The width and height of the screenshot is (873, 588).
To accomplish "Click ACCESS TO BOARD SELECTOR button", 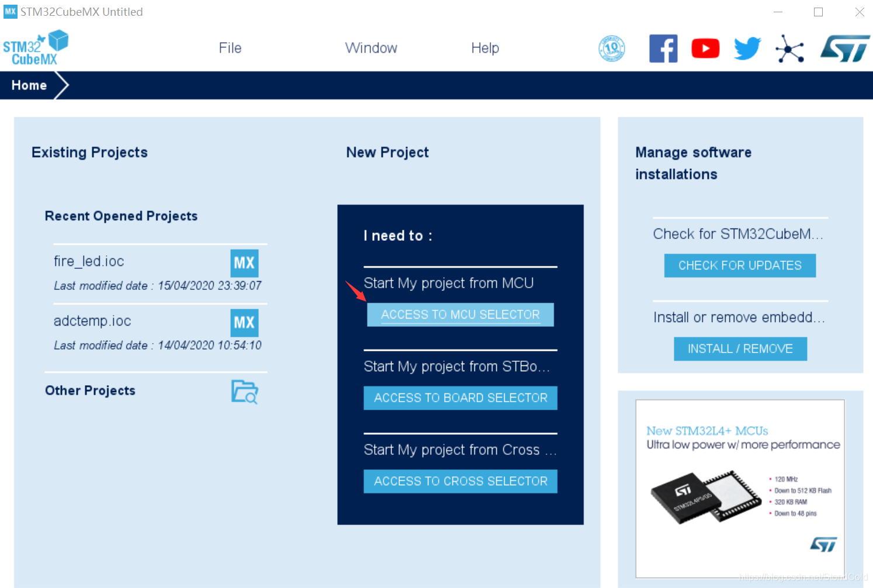I will [x=460, y=398].
